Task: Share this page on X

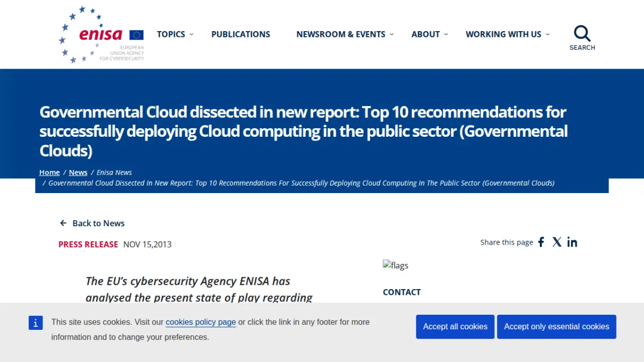Action: [x=557, y=242]
